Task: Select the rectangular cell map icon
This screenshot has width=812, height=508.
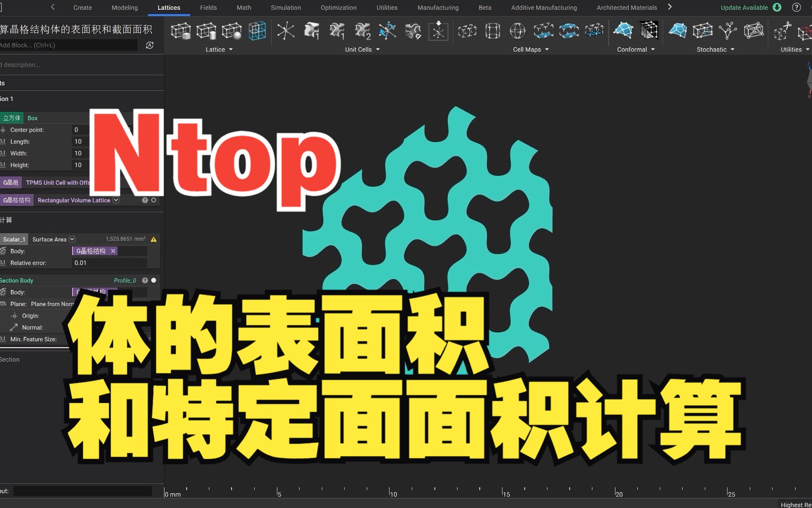Action: coord(467,31)
